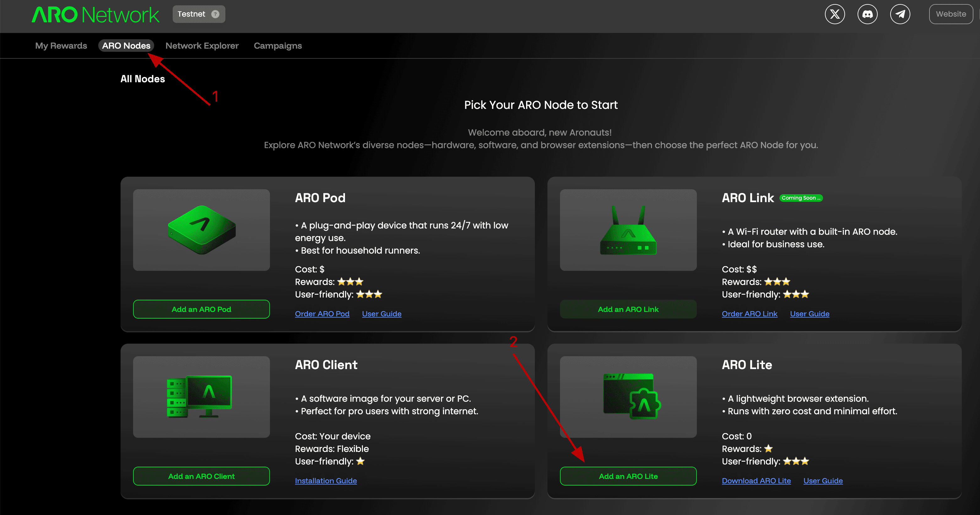This screenshot has width=980, height=515.
Task: Click the ARO Client server image
Action: tap(201, 397)
